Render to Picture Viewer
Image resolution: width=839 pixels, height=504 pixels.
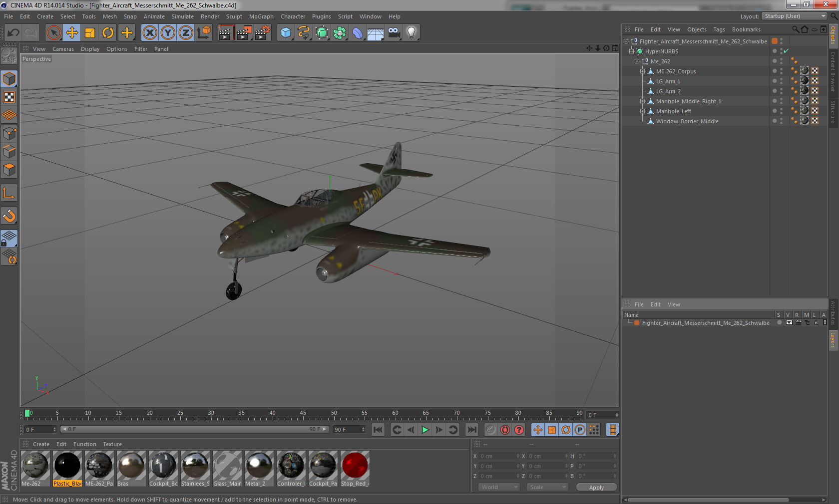(x=244, y=33)
